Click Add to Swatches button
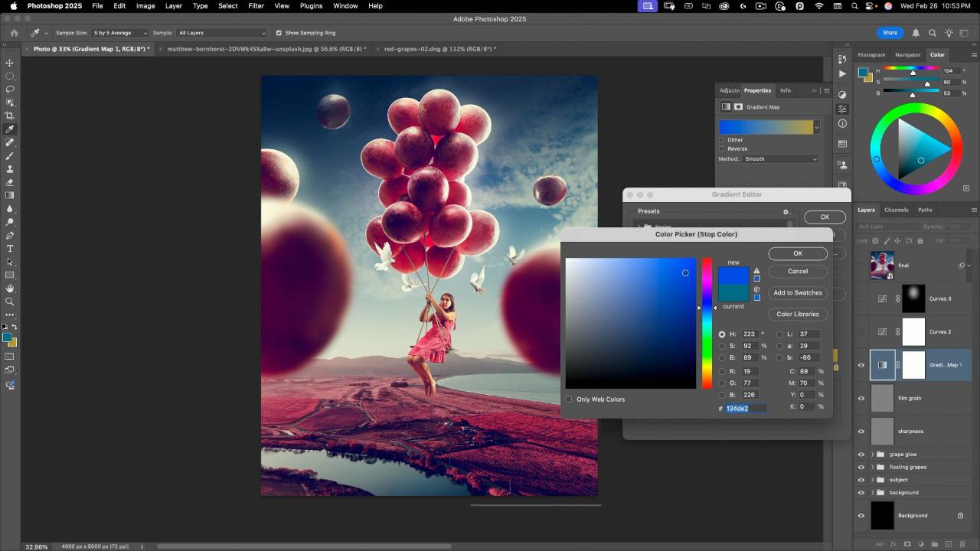This screenshot has width=980, height=551. [797, 292]
